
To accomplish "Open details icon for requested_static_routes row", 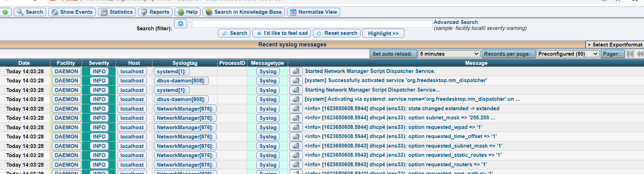I will (x=296, y=155).
